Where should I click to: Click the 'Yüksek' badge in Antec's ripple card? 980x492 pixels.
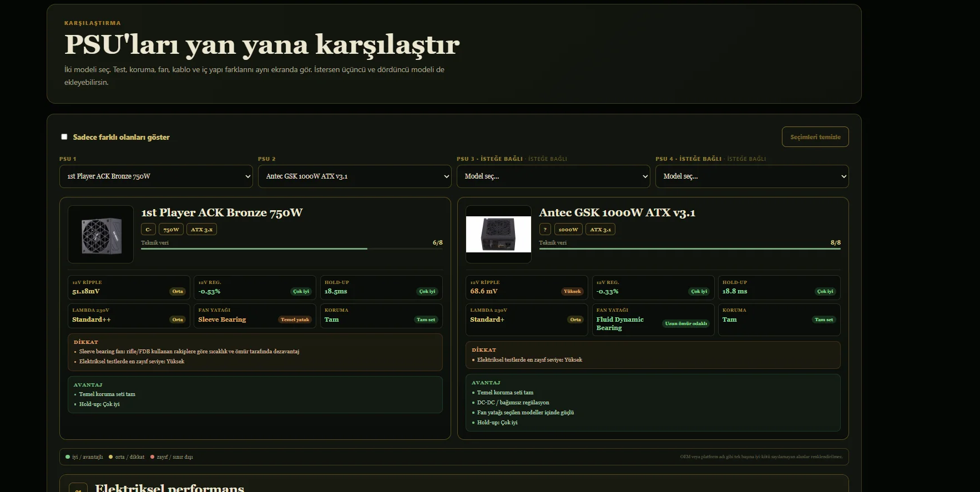point(572,291)
